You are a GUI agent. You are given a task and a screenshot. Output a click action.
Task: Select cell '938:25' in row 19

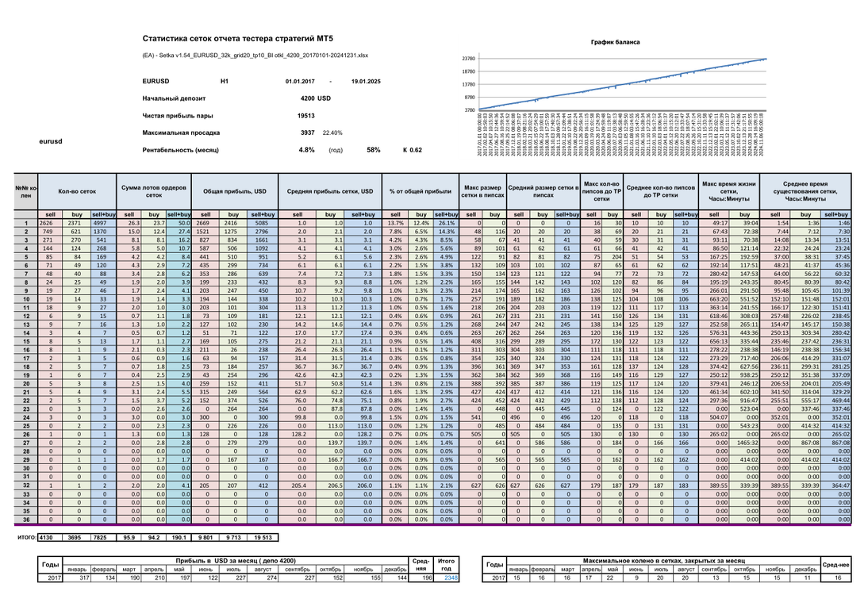click(x=744, y=375)
